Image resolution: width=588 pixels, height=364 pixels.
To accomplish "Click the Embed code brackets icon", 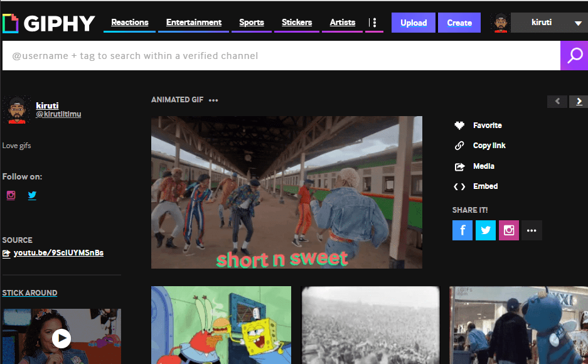I will point(459,186).
